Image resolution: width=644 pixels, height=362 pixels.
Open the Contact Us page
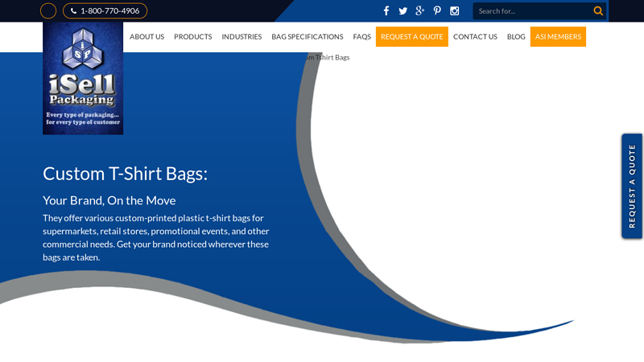[x=475, y=37]
